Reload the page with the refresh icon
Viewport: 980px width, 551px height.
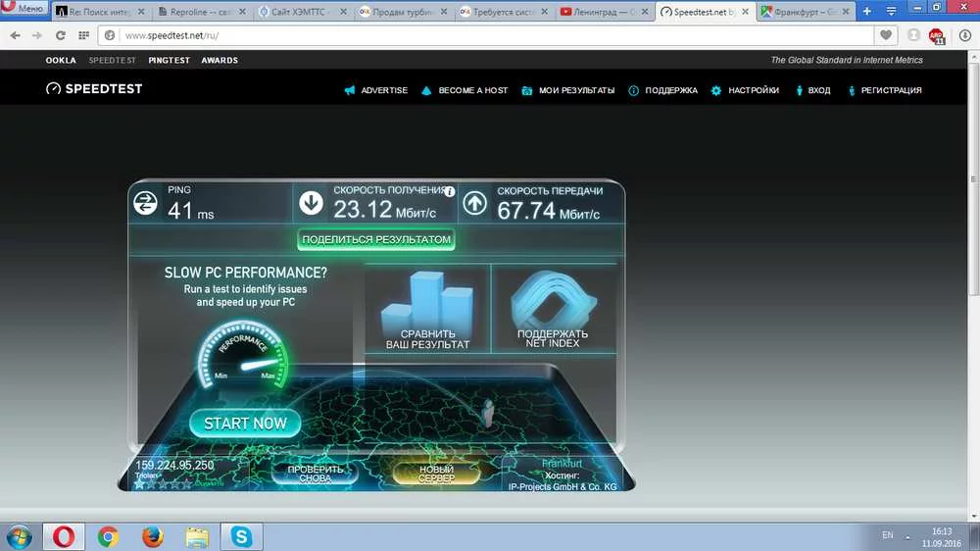(x=60, y=35)
